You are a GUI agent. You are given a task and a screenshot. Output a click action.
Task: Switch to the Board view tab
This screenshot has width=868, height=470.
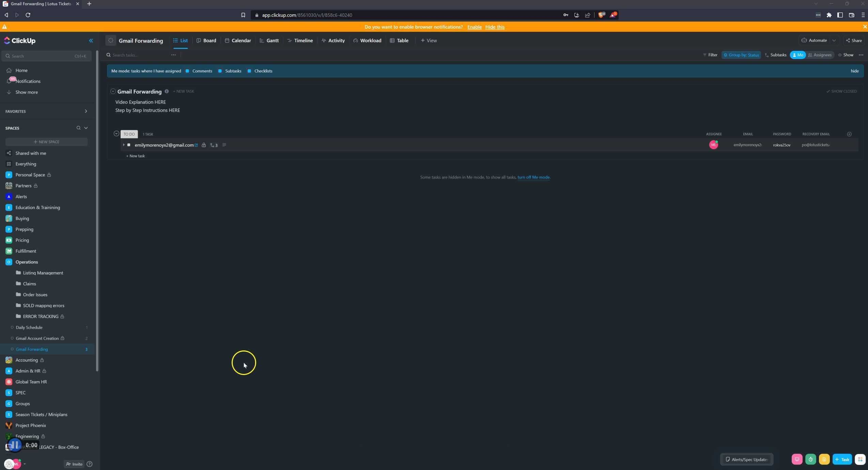pyautogui.click(x=206, y=41)
